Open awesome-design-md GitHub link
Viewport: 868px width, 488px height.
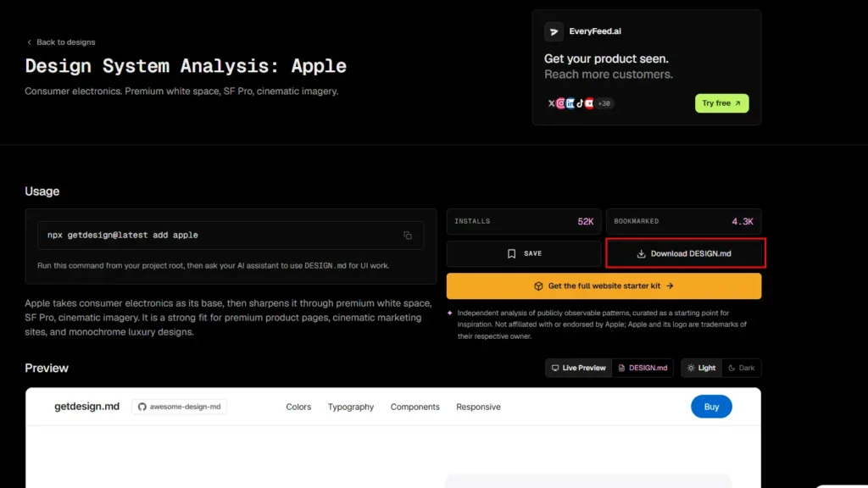point(179,407)
